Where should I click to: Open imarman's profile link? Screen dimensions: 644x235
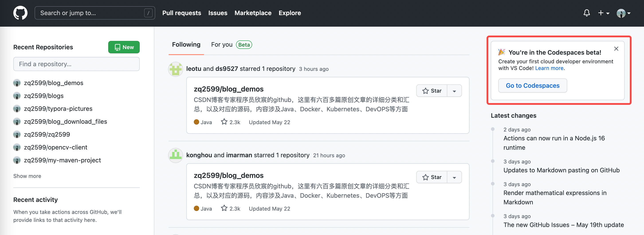pos(239,155)
